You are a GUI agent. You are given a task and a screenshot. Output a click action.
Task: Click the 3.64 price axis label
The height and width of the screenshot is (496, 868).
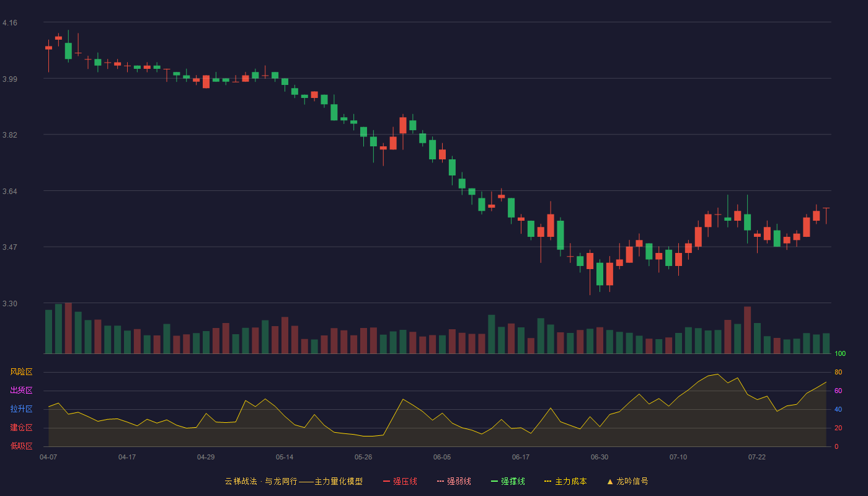click(x=10, y=191)
